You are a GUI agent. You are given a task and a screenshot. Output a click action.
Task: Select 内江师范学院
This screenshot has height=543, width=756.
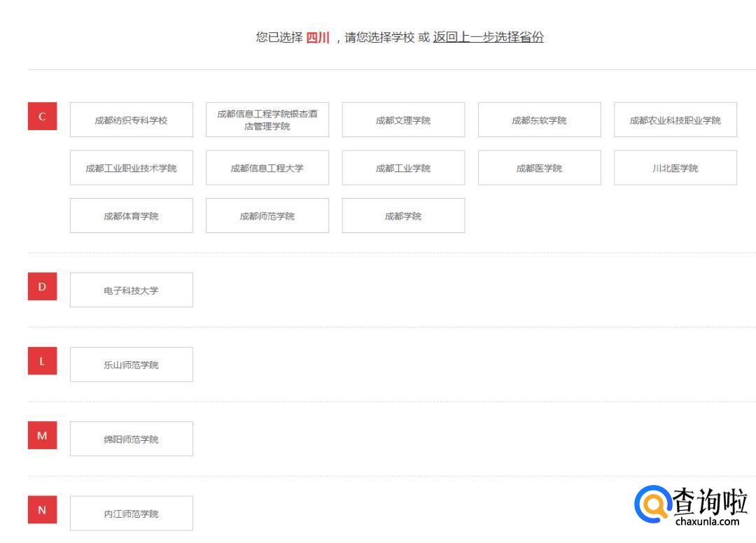pos(131,513)
